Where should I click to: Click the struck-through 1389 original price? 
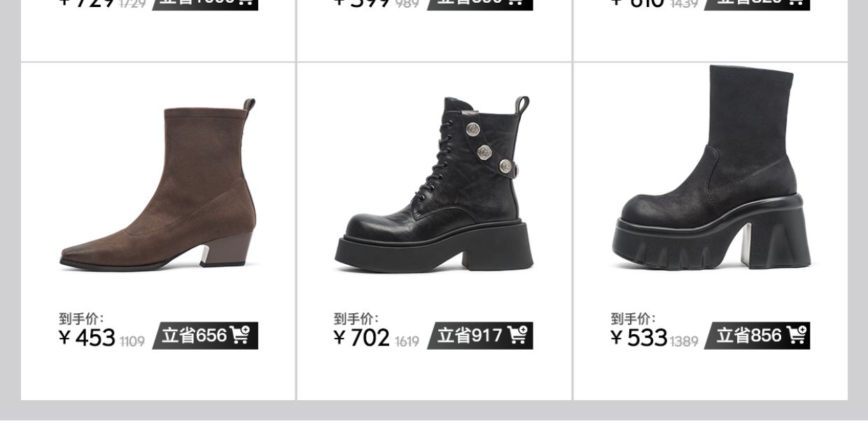[x=684, y=342]
